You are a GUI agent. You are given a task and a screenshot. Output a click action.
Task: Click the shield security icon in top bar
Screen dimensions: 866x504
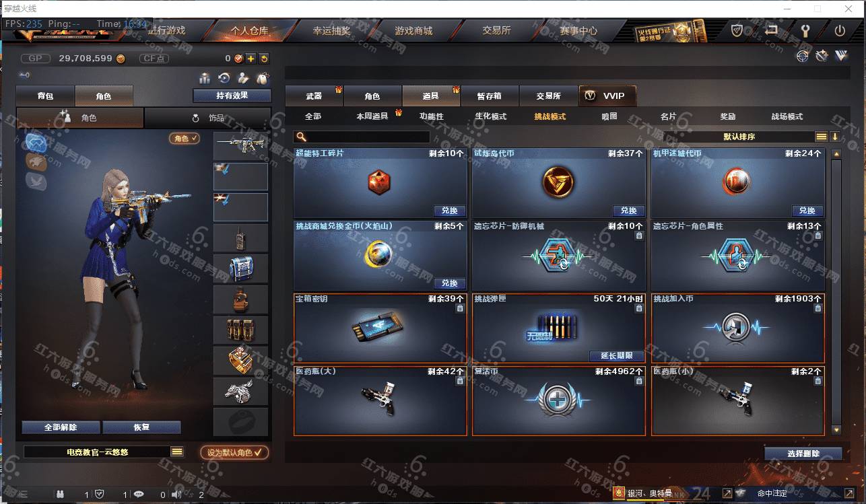[x=737, y=31]
